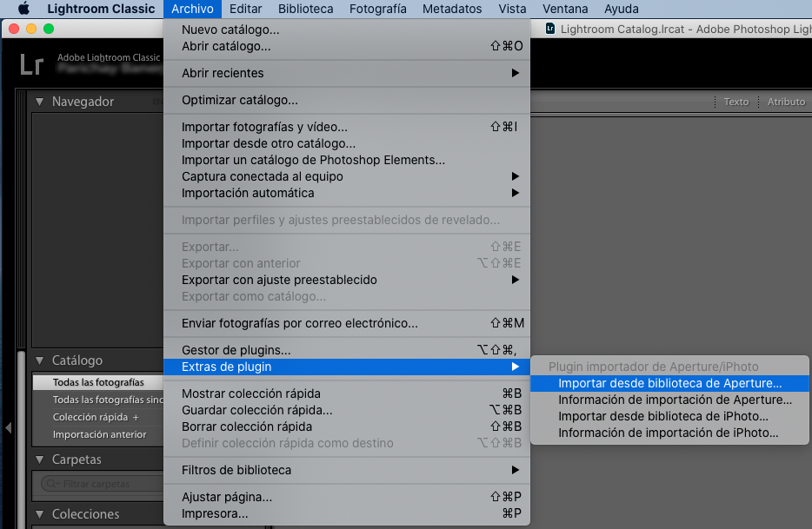Collapse the Colecciones panel

tap(38, 514)
